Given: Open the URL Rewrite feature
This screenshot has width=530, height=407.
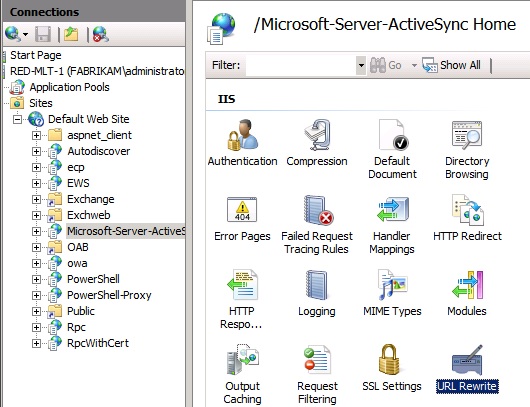Looking at the screenshot, I should 467,368.
